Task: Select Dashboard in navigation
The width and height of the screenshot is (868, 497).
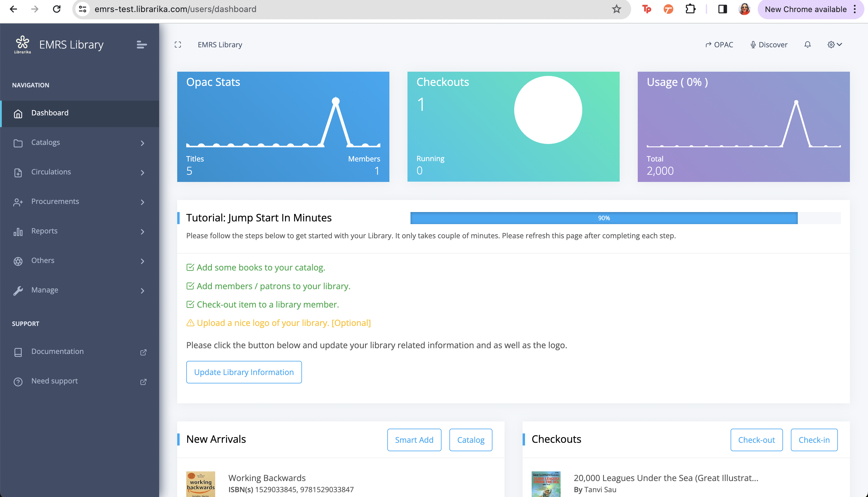Action: [x=50, y=113]
